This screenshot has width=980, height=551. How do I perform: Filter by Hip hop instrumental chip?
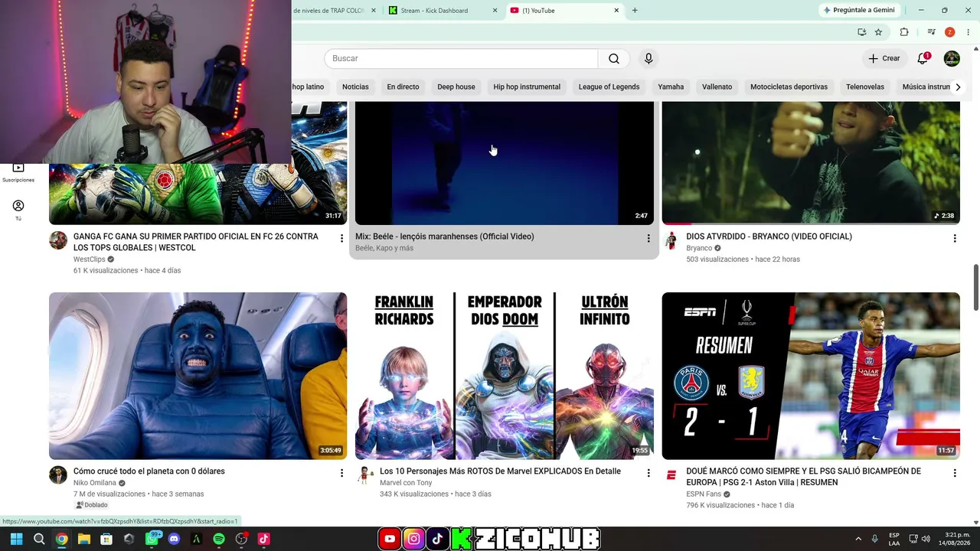[527, 87]
